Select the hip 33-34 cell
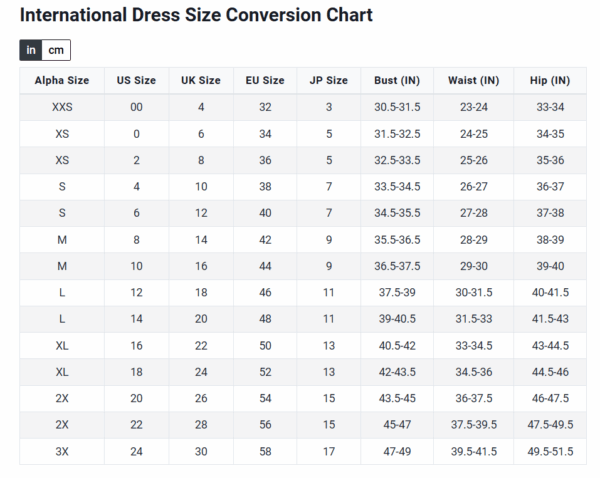This screenshot has width=600, height=478. tap(550, 107)
